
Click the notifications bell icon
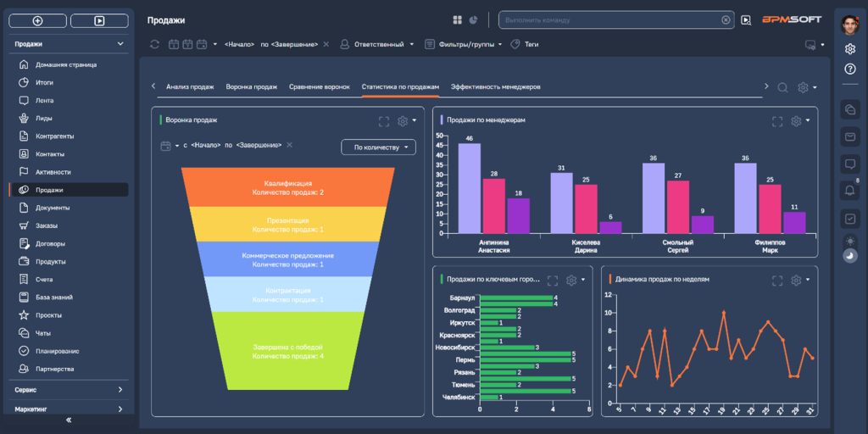click(x=850, y=190)
